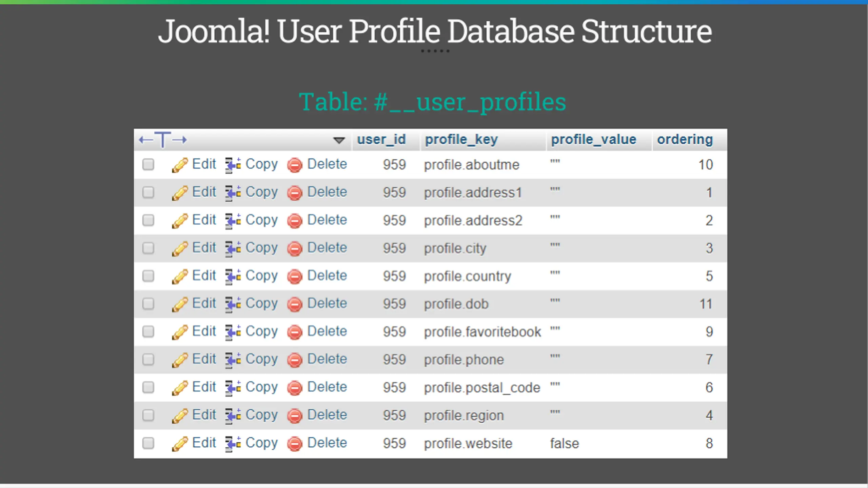The image size is (868, 488).
Task: Click the full-texts toggle arrows icon in header
Action: tap(163, 140)
